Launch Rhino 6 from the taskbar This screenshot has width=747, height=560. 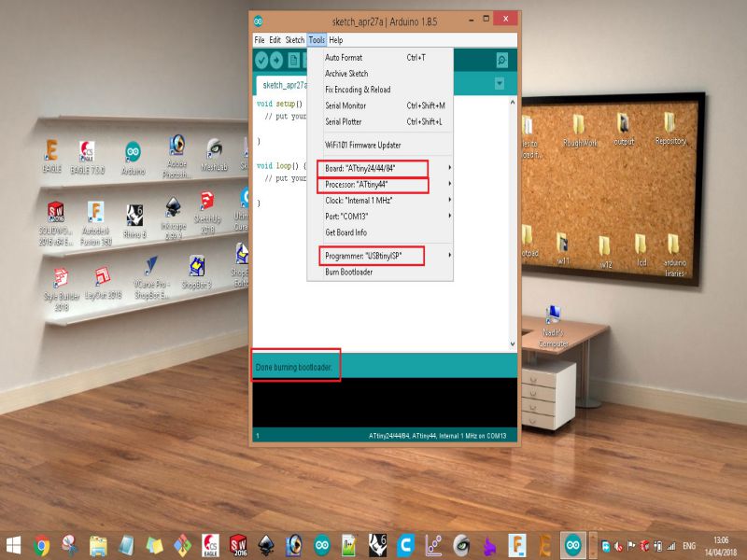coord(378,546)
